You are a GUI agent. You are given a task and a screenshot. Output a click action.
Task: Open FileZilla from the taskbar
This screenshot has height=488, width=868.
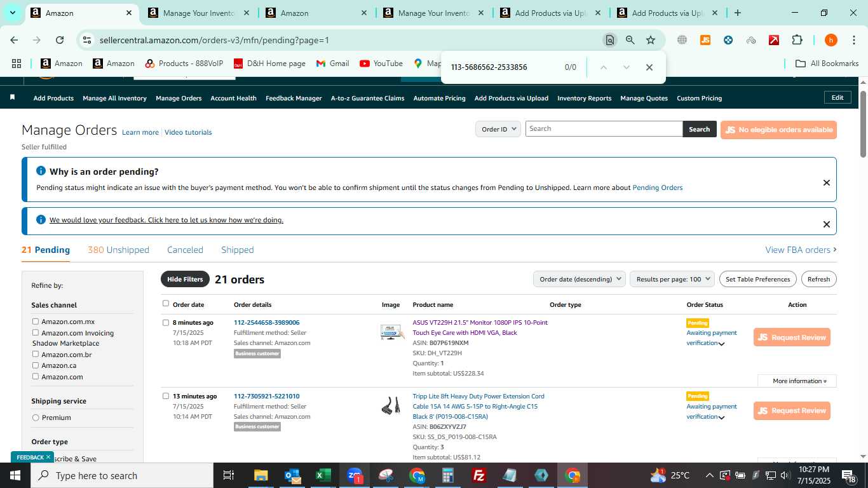click(480, 475)
